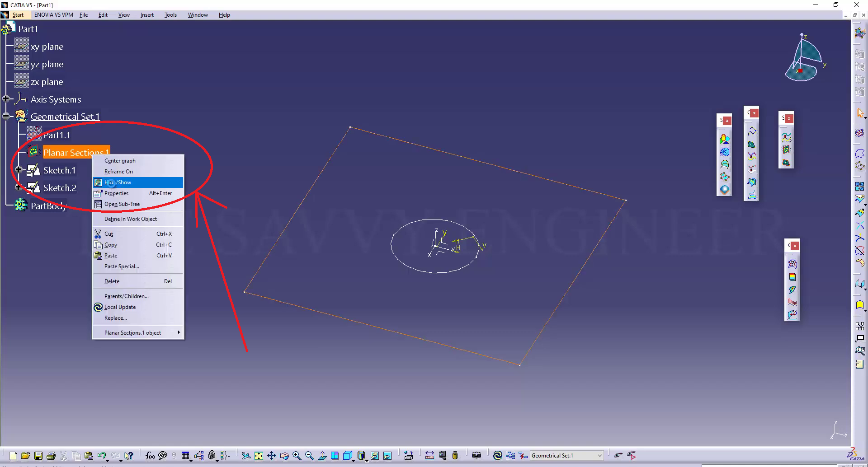
Task: Click the Open folder icon
Action: point(25,456)
